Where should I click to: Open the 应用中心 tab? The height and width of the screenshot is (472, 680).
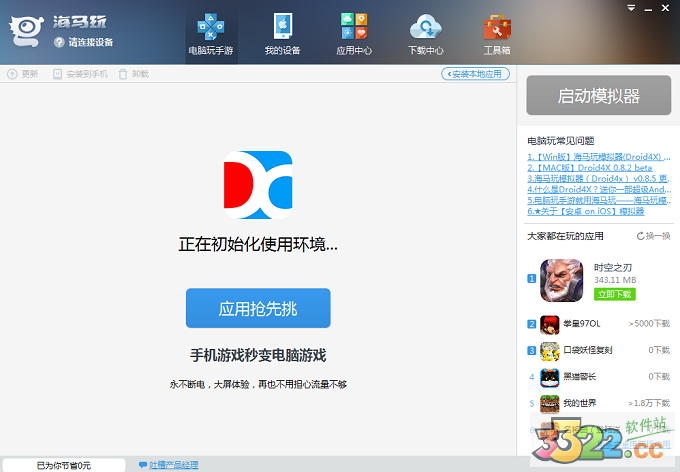[x=354, y=35]
